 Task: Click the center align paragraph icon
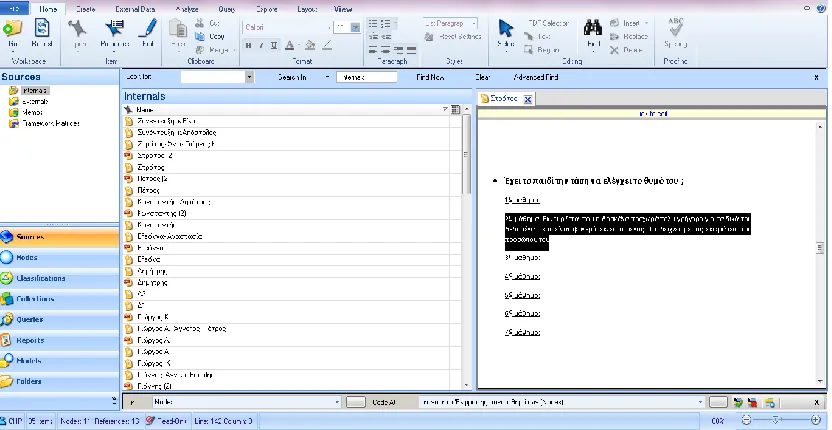coord(386,50)
